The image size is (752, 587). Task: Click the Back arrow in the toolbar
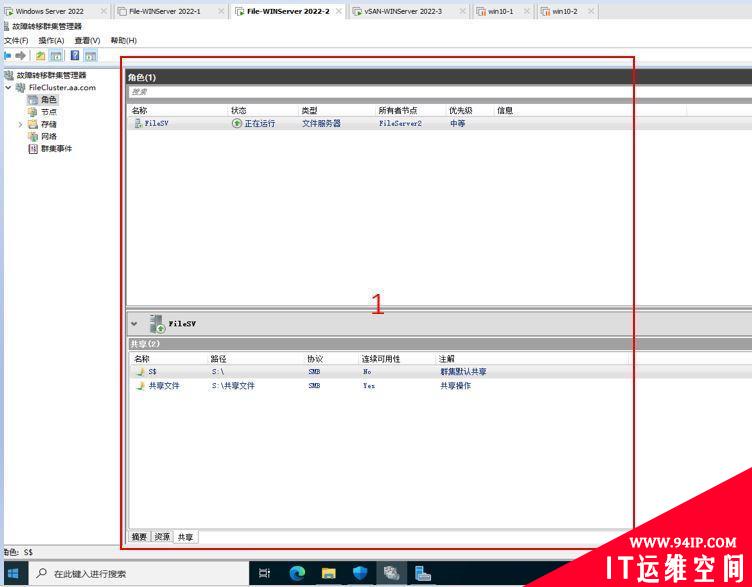pos(7,56)
